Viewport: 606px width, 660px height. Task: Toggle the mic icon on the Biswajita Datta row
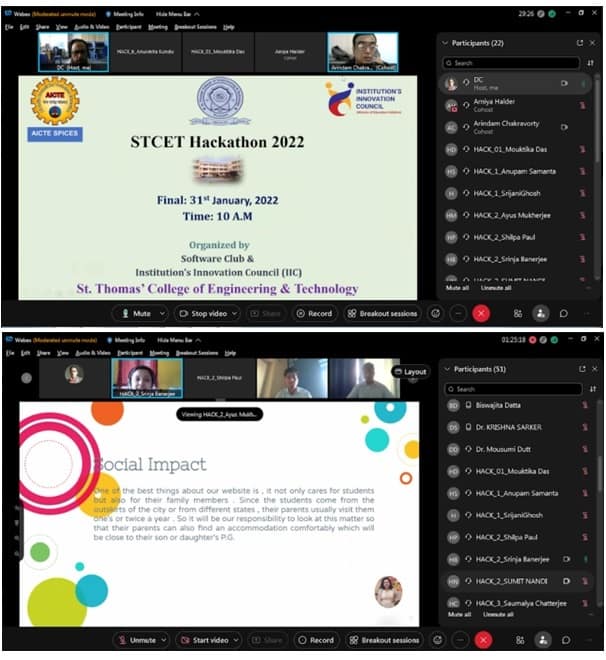(585, 405)
